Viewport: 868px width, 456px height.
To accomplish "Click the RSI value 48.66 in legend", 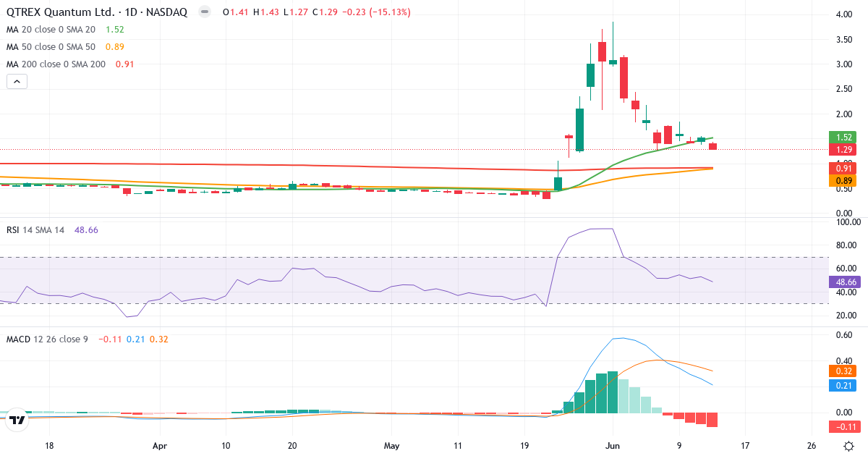I will pyautogui.click(x=85, y=229).
